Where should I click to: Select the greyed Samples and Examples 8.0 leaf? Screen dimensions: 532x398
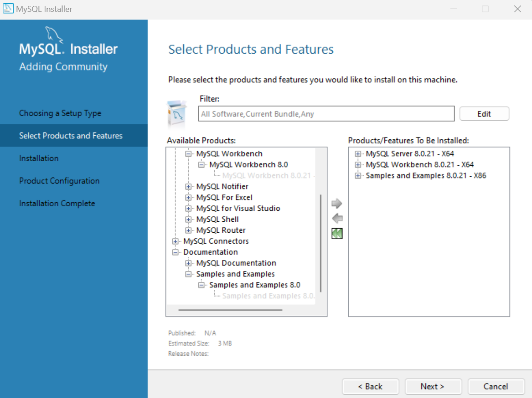268,296
